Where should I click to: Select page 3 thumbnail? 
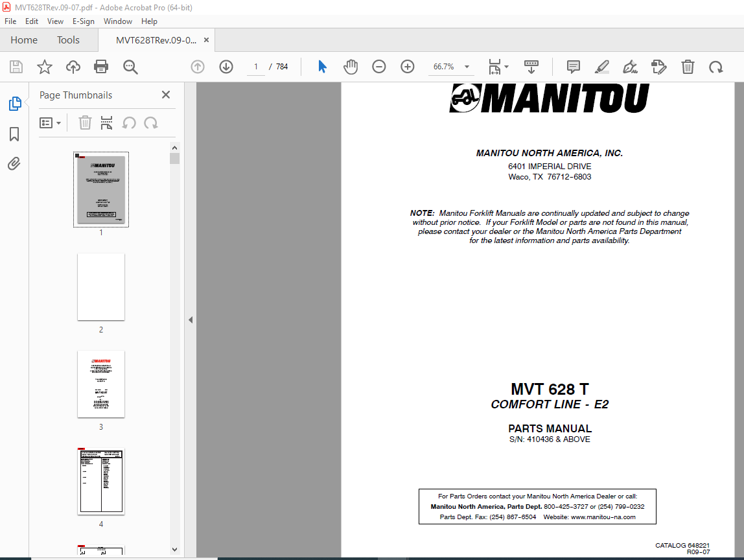[x=101, y=384]
